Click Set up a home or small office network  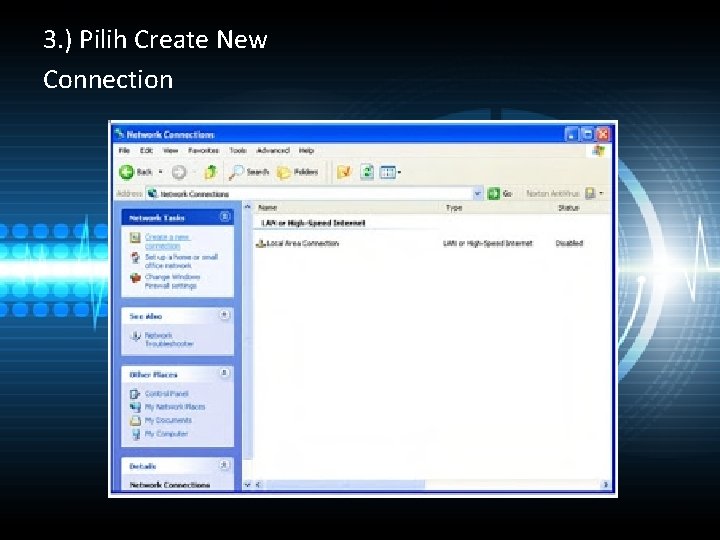click(x=181, y=261)
